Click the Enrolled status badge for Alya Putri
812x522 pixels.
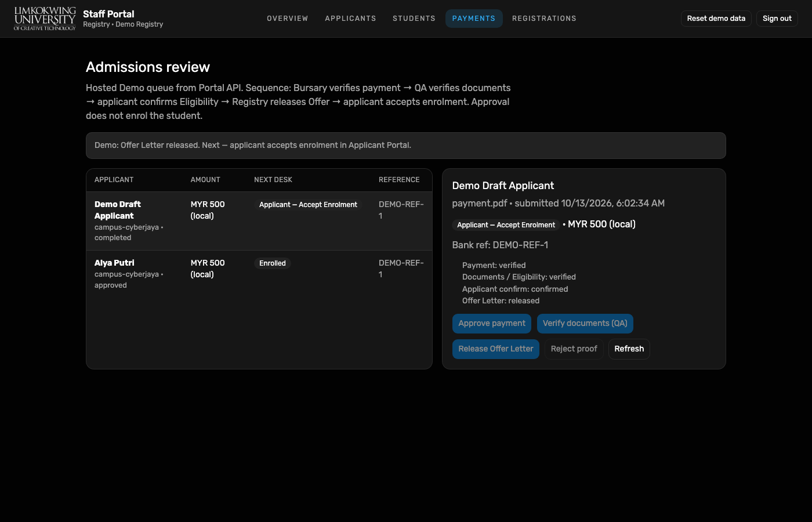pyautogui.click(x=273, y=263)
